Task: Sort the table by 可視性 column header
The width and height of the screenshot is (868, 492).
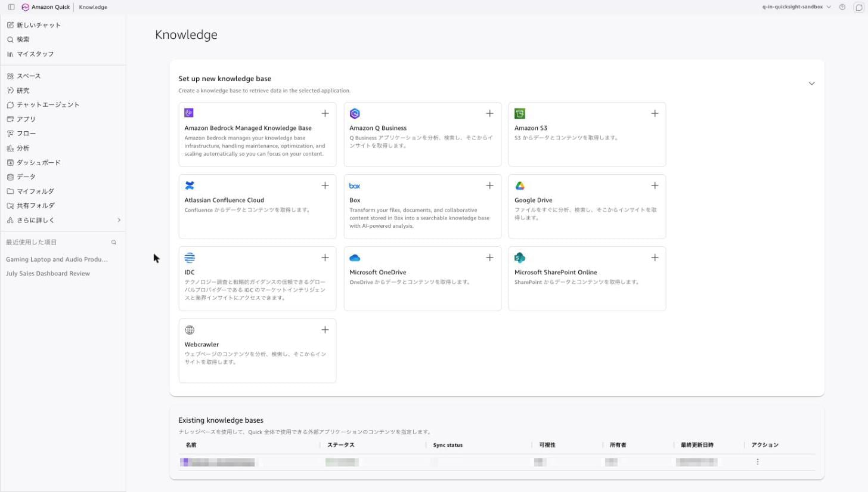Action: point(547,445)
